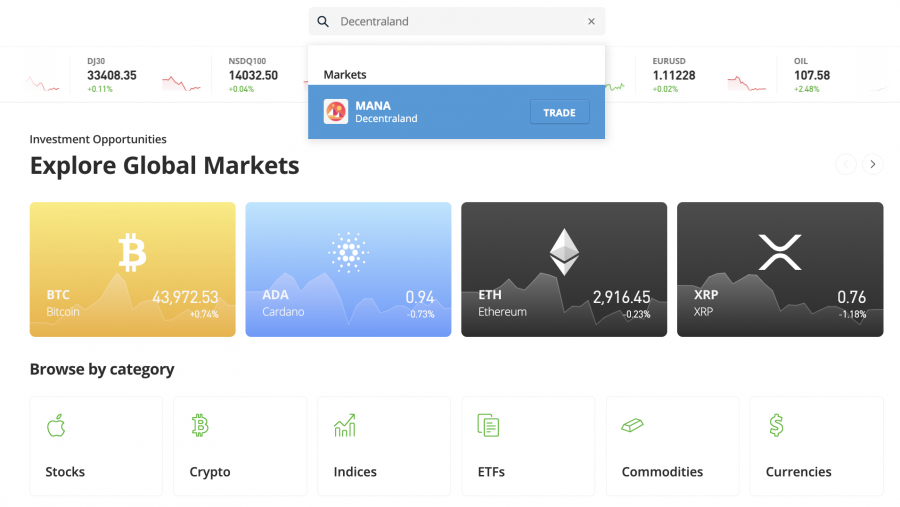
Task: Open the ADA Cardano market card
Action: 348,269
